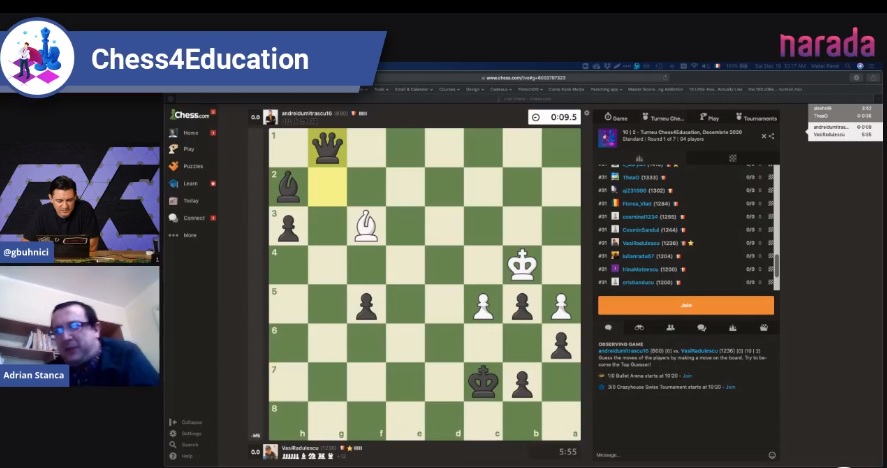The width and height of the screenshot is (887, 468).
Task: Open Settings in the bottom-left sidebar
Action: click(188, 433)
